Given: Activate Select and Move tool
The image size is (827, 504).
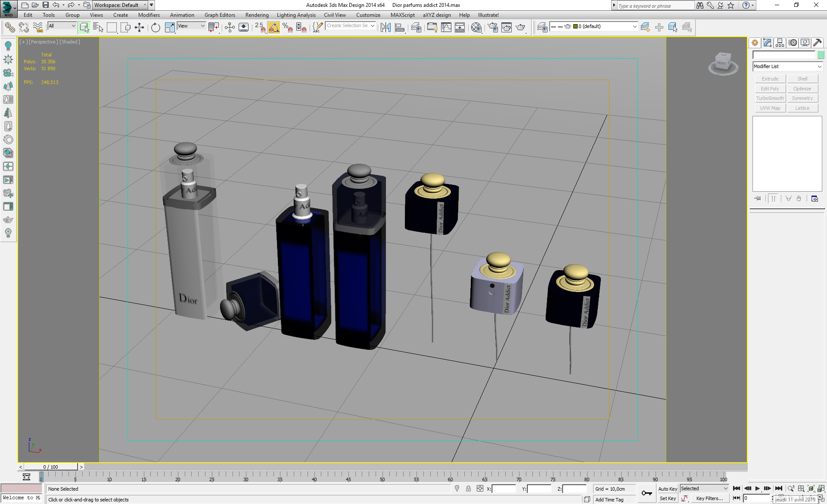Looking at the screenshot, I should [140, 28].
